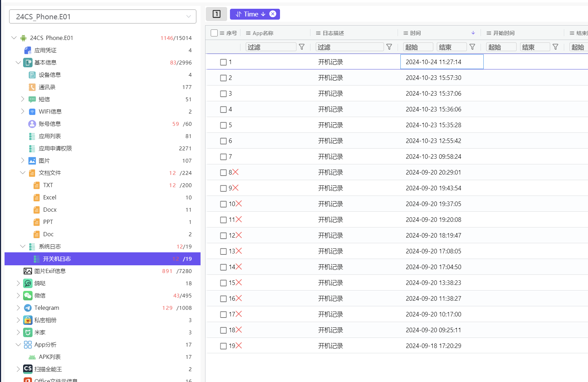Click the 米家 app icon

[28, 332]
